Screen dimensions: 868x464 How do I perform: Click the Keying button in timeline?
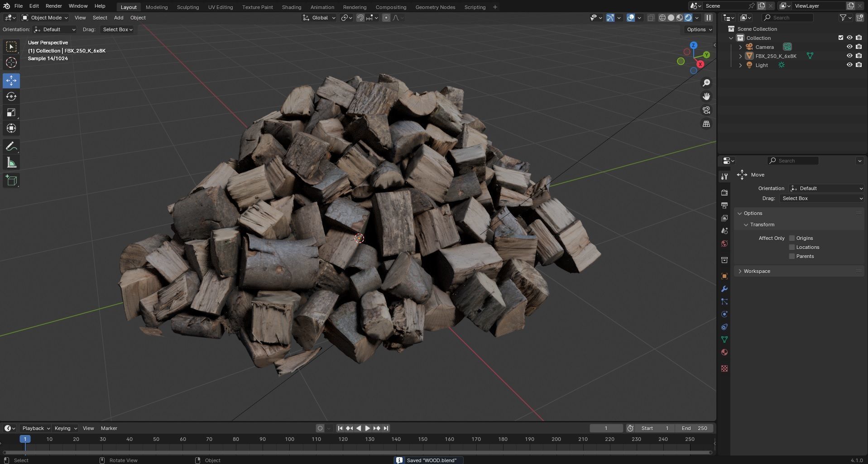click(x=65, y=428)
